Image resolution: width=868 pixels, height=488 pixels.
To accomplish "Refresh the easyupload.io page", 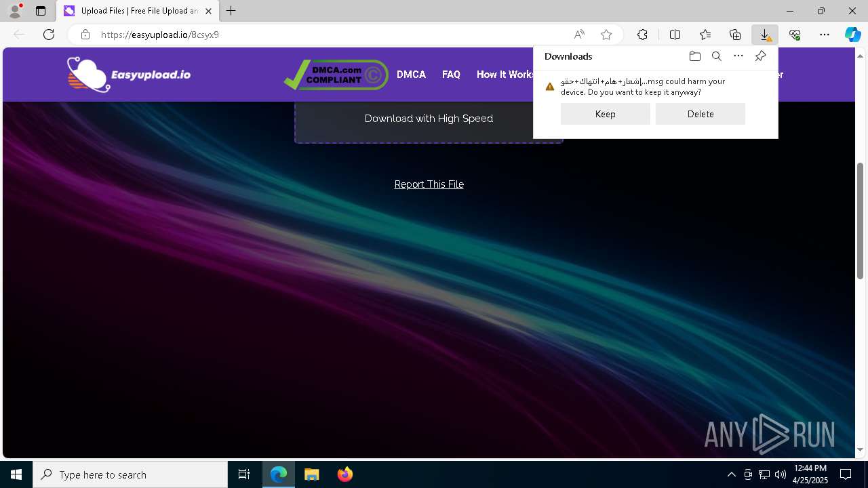I will click(x=49, y=35).
